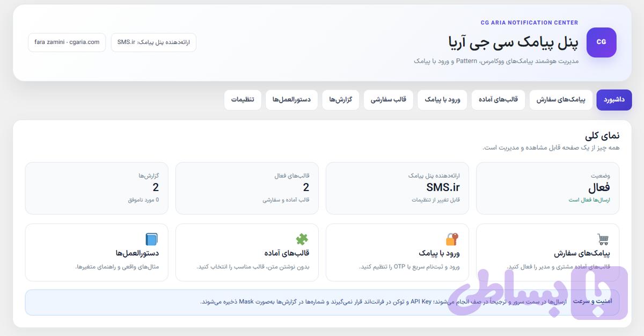644x336 pixels.
Task: Click the امنیت و سرعت notice label
Action: (592, 302)
